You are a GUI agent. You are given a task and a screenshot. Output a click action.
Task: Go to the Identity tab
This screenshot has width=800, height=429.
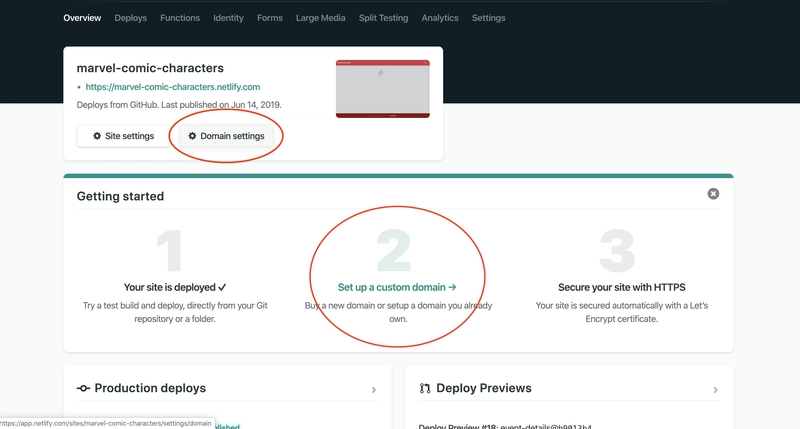(x=228, y=18)
